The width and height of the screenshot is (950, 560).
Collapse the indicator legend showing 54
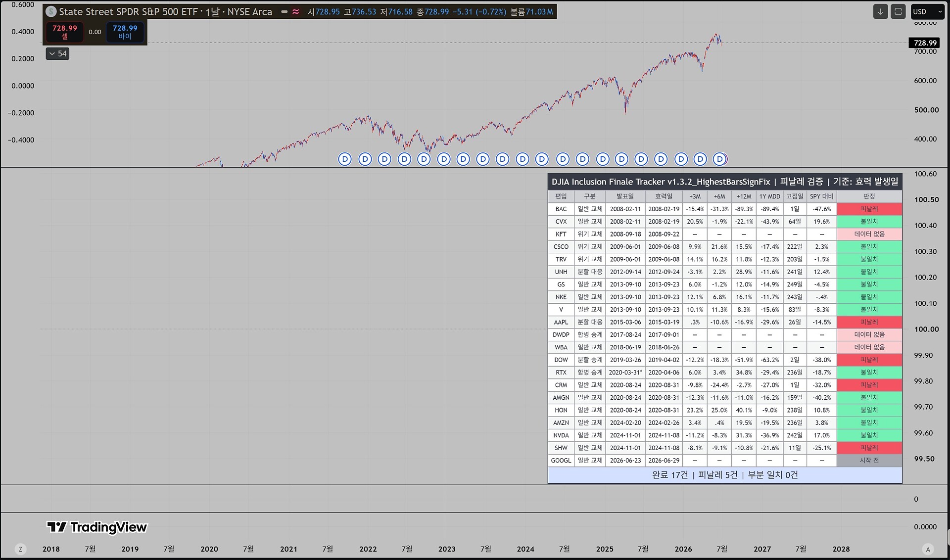[57, 54]
